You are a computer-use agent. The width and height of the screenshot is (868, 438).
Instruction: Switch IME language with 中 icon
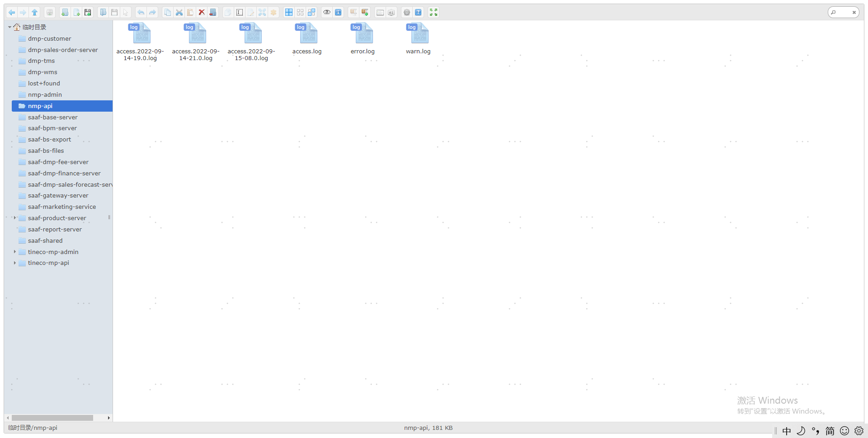pyautogui.click(x=787, y=431)
